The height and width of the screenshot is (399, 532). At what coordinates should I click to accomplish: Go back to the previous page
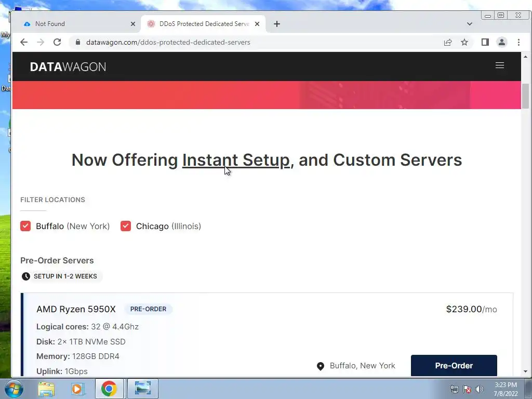tap(24, 42)
